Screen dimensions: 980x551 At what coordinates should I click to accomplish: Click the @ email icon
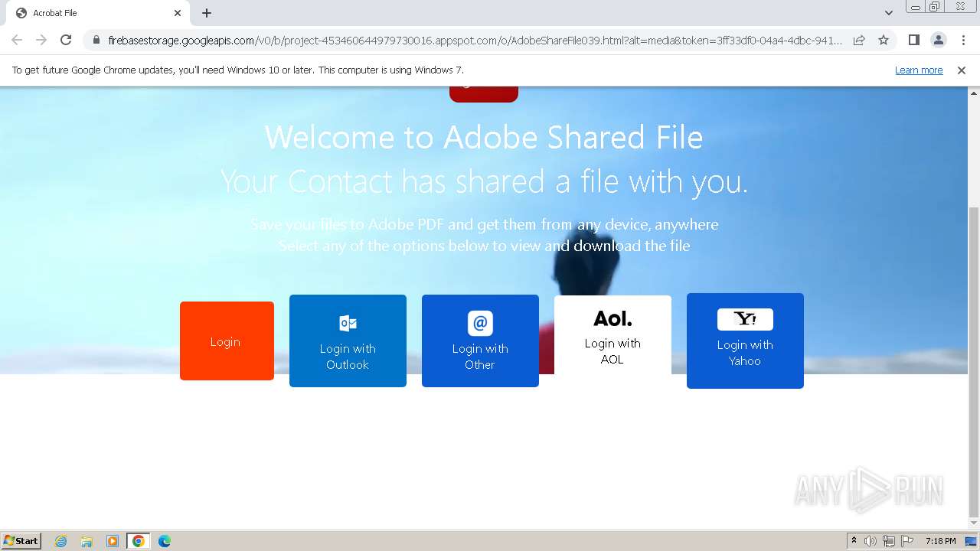(x=480, y=323)
